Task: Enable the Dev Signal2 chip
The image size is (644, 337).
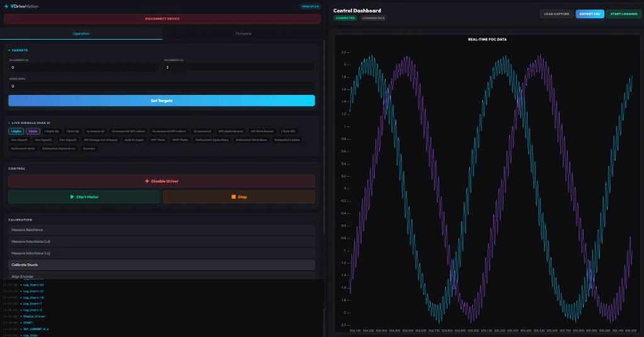Action: tap(43, 140)
